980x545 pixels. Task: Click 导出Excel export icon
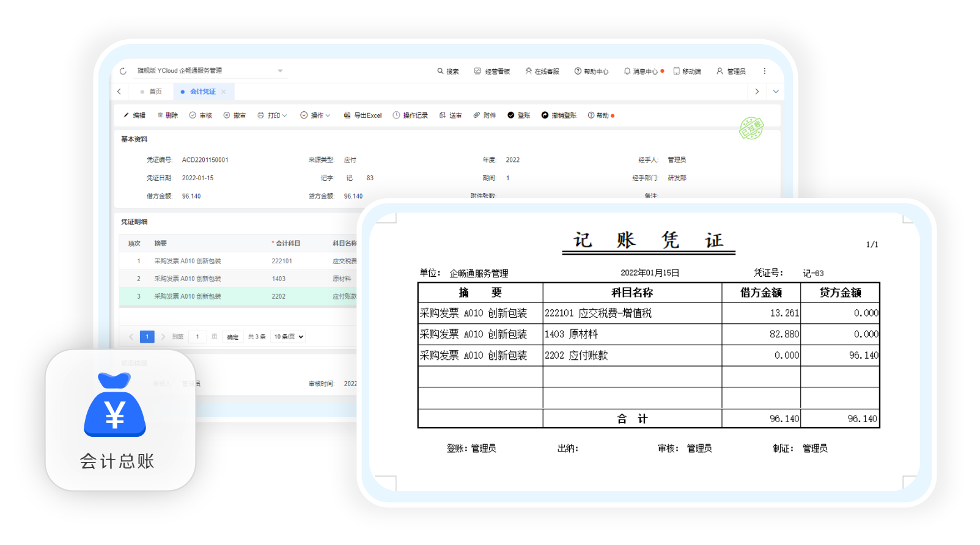pos(347,115)
